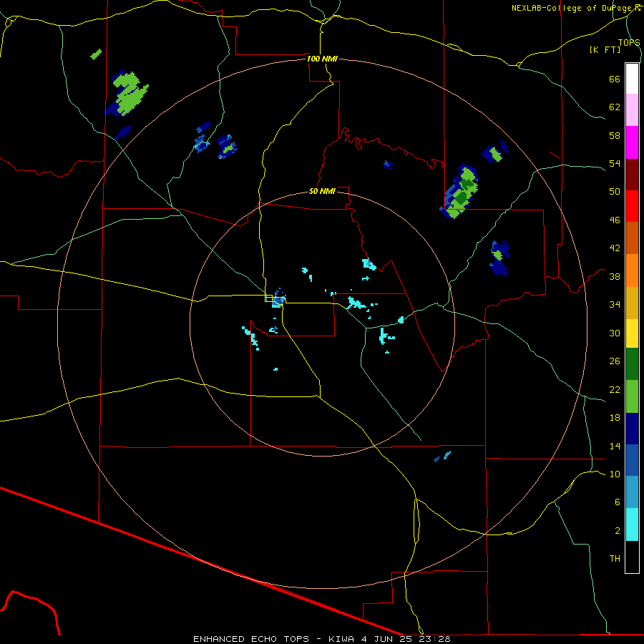The image size is (644, 644).
Task: Click the "50 NMI" range ring label
Action: click(x=322, y=191)
